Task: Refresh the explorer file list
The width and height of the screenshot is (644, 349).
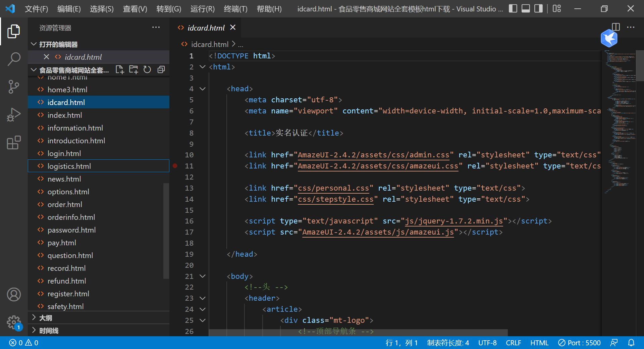Action: pyautogui.click(x=147, y=69)
